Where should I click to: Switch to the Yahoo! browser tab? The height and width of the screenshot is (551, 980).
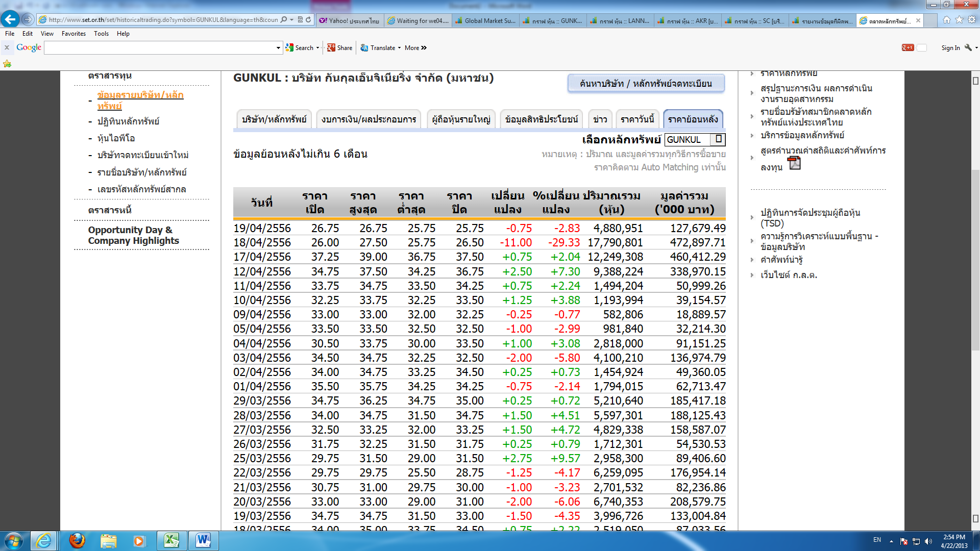pyautogui.click(x=350, y=20)
